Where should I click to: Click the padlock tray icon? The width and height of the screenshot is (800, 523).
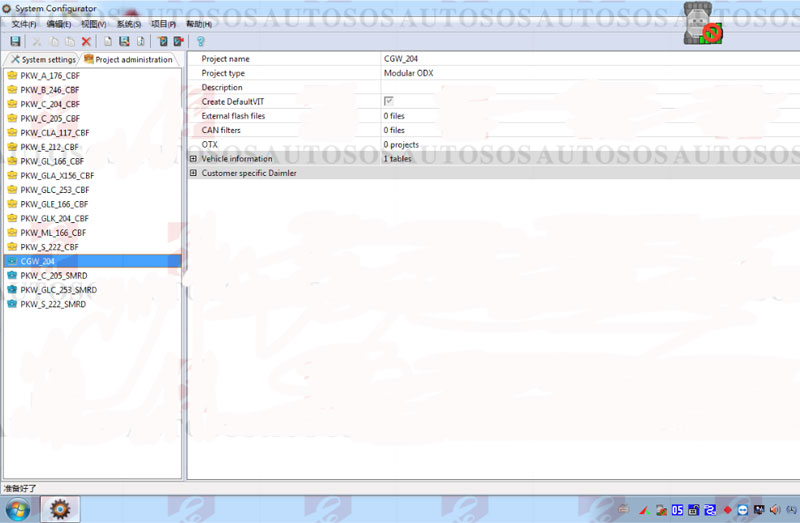click(693, 510)
